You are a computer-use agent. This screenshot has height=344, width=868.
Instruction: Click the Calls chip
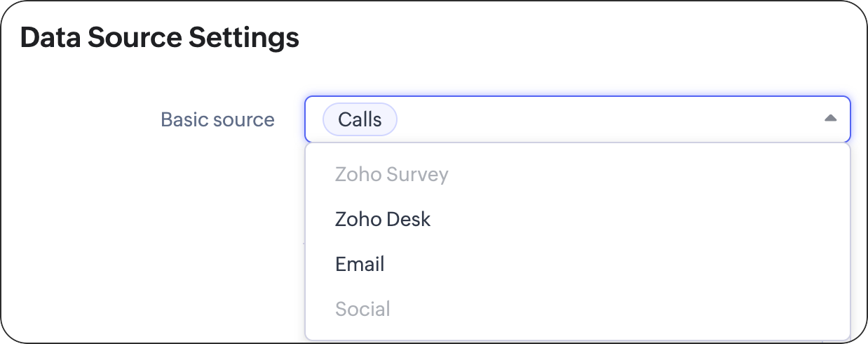coord(360,119)
